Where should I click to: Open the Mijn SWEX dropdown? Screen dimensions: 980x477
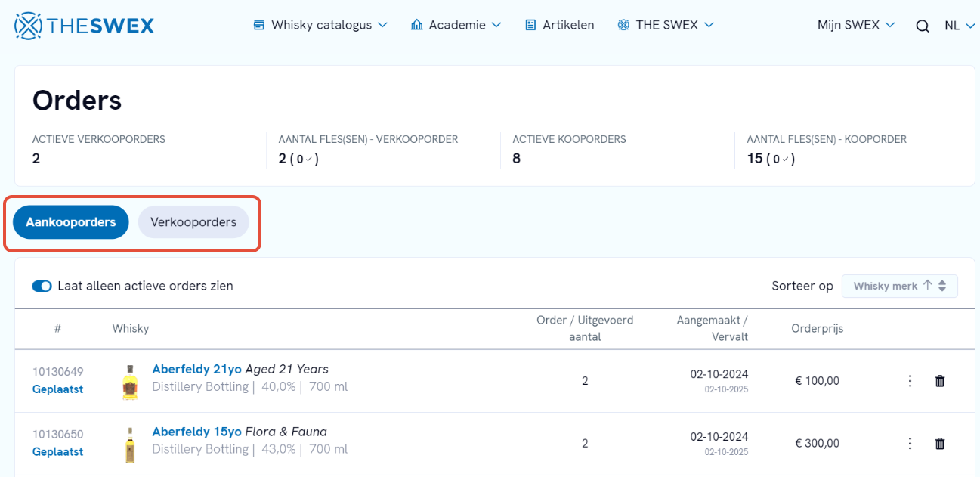[x=856, y=25]
